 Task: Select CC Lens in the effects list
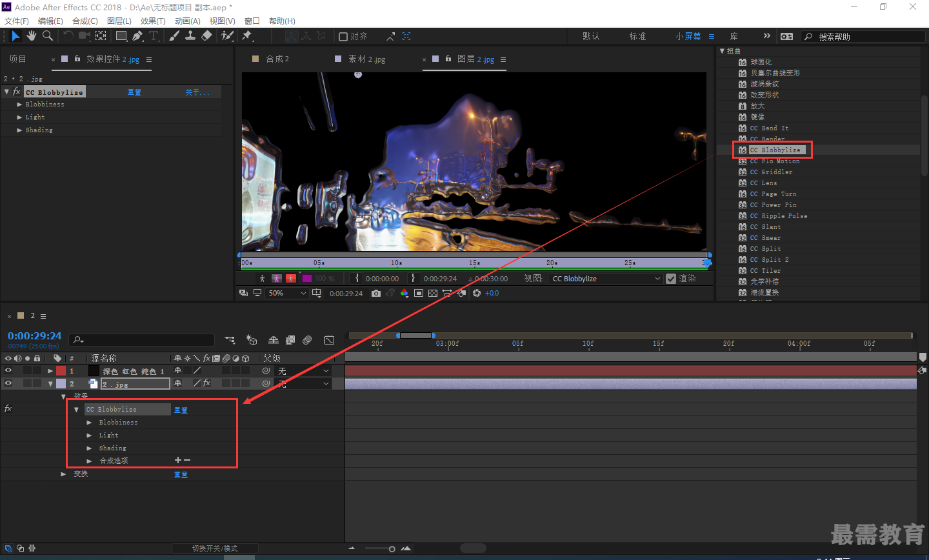point(763,183)
